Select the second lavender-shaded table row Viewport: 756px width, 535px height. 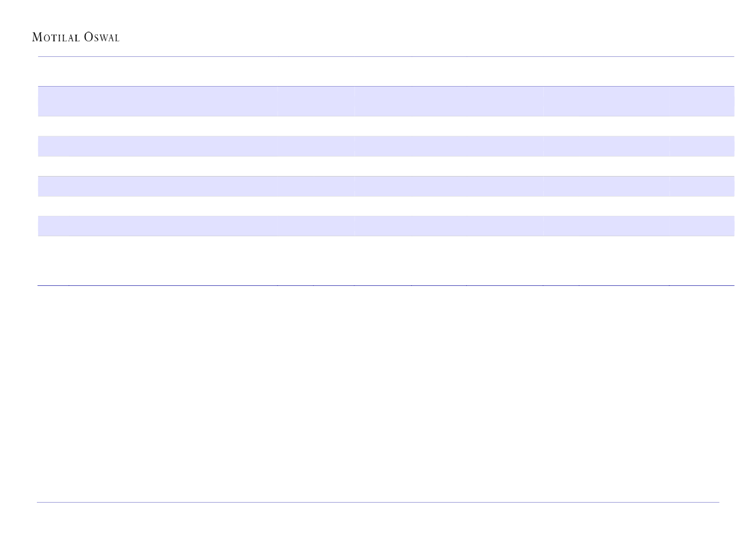point(385,146)
